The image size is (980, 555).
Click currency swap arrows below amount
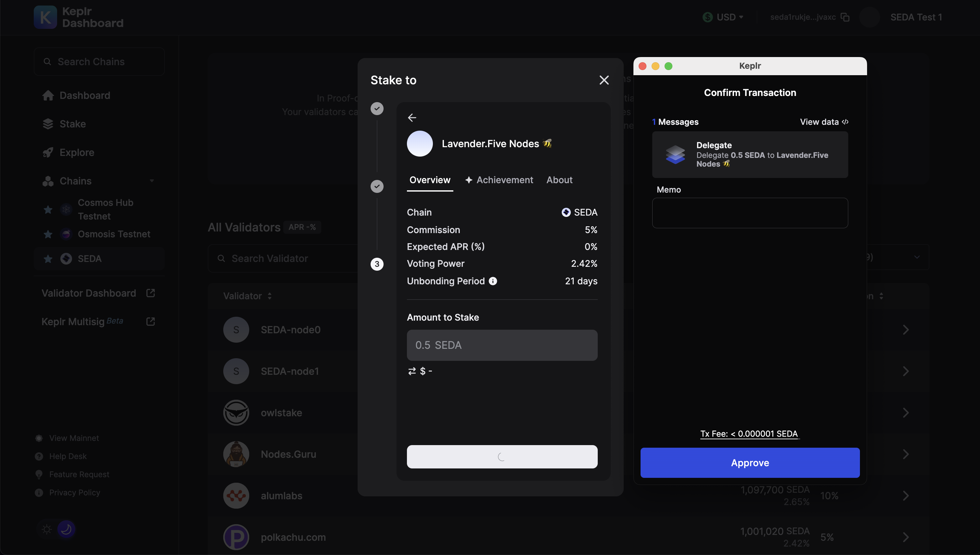(x=412, y=371)
